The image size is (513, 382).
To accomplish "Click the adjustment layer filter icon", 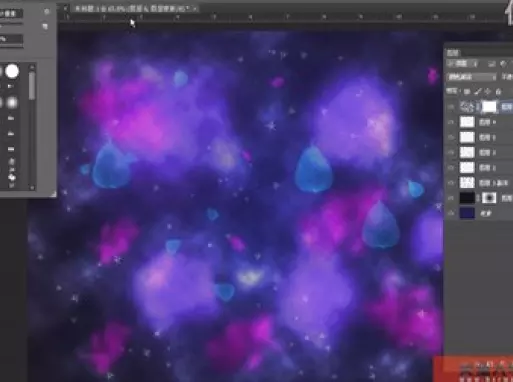I will point(503,64).
